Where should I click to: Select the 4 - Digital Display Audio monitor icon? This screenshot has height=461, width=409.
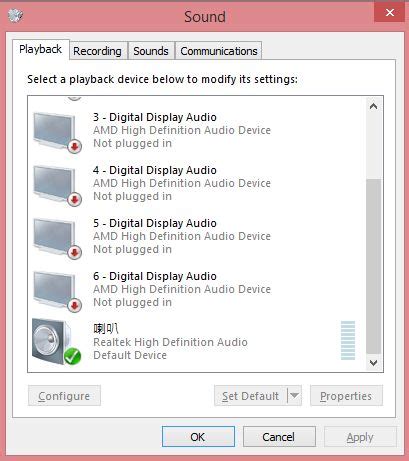[x=57, y=185]
